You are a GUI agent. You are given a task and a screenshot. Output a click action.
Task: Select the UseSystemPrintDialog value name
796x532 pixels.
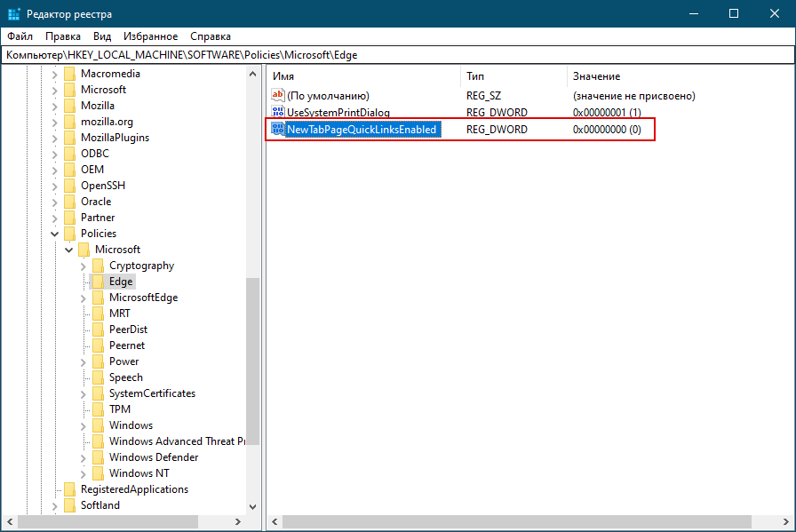[338, 112]
